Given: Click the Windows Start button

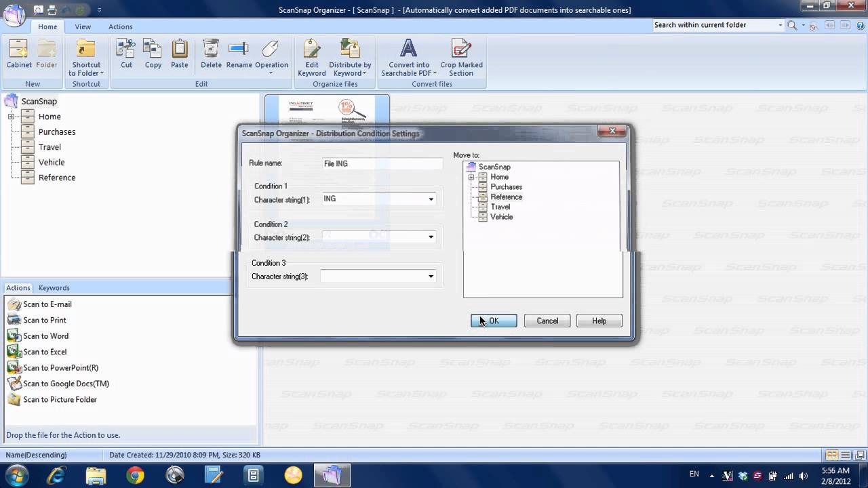Looking at the screenshot, I should (x=17, y=475).
